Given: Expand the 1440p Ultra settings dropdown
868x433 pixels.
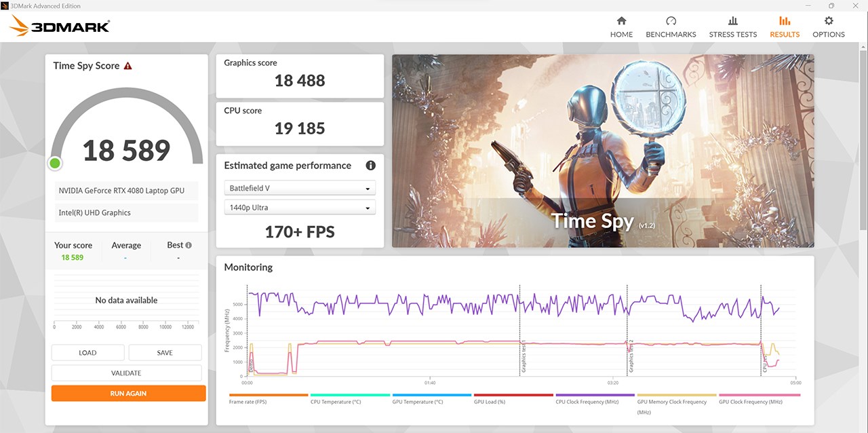Looking at the screenshot, I should (300, 207).
